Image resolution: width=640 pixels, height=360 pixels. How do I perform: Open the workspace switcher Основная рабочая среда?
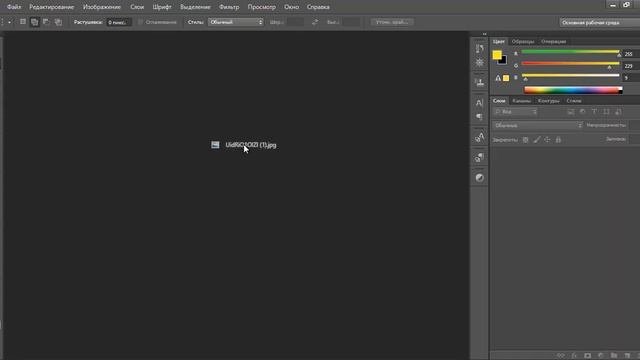[x=600, y=22]
